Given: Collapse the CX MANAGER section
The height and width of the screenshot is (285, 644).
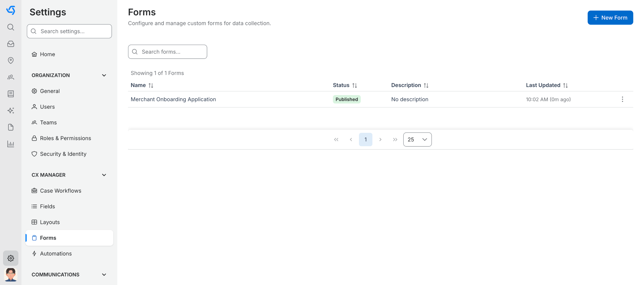Looking at the screenshot, I should coord(104,175).
